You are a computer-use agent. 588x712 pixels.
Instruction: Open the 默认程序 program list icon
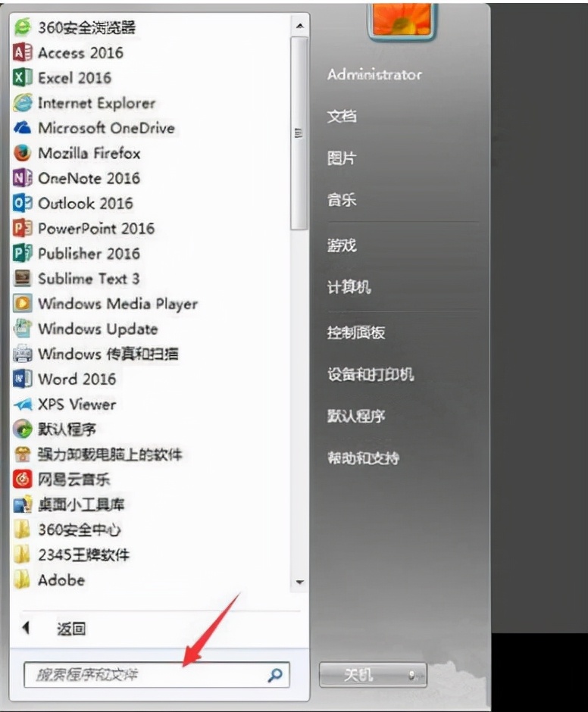(22, 429)
